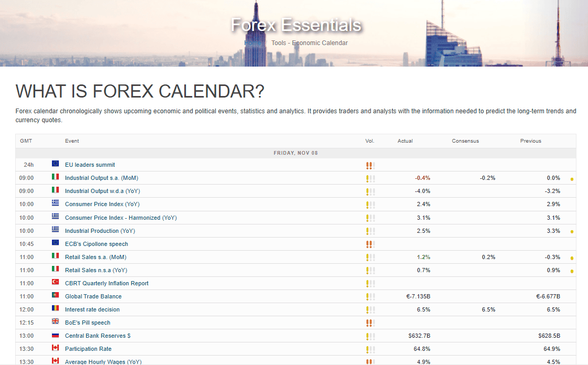Click the UK flag beside BoE's Pill speech

(55, 322)
